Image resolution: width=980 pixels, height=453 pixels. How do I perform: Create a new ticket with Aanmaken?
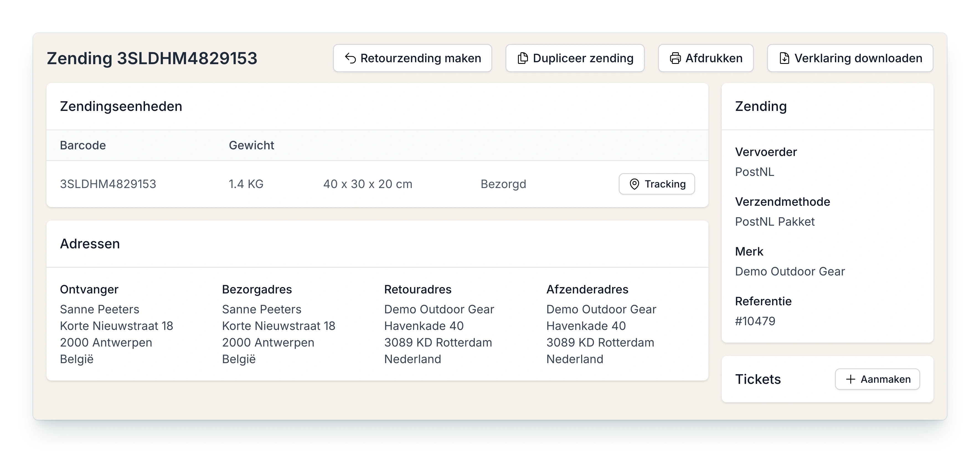877,379
